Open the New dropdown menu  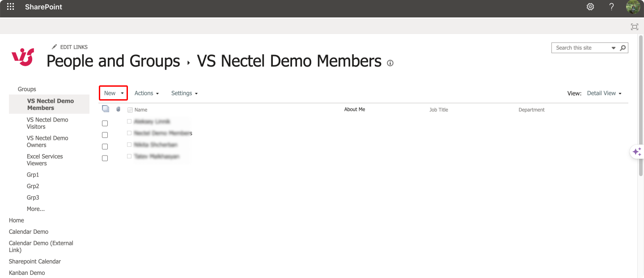(x=114, y=93)
